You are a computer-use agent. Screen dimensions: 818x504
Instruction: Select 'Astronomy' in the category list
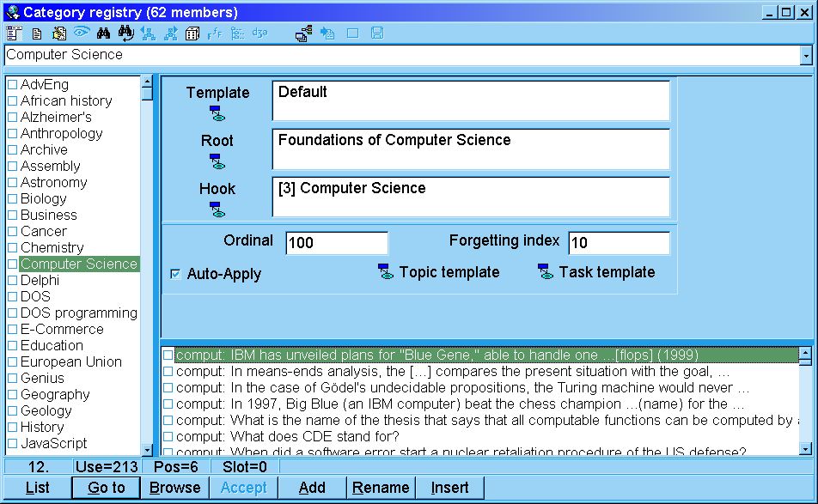pos(54,182)
